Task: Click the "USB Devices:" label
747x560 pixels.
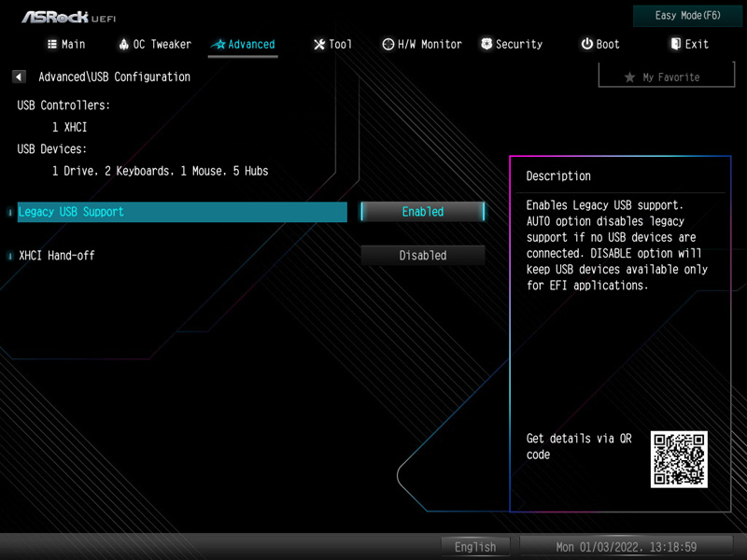Action: point(52,149)
